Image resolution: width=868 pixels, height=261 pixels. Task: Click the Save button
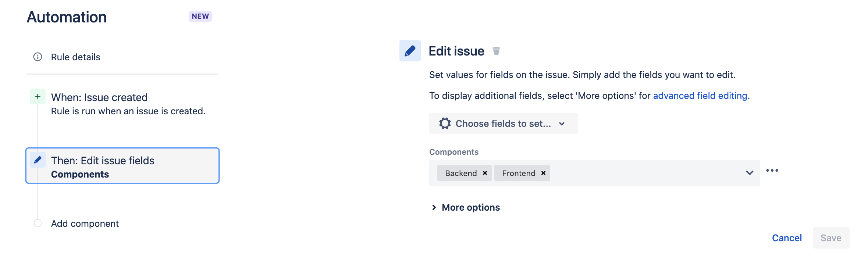pos(831,238)
